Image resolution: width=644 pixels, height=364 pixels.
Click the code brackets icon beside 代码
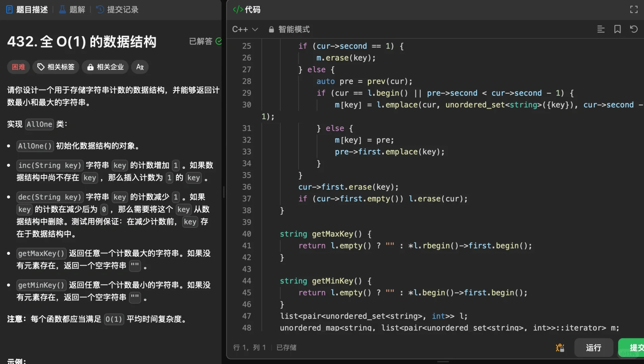(238, 9)
